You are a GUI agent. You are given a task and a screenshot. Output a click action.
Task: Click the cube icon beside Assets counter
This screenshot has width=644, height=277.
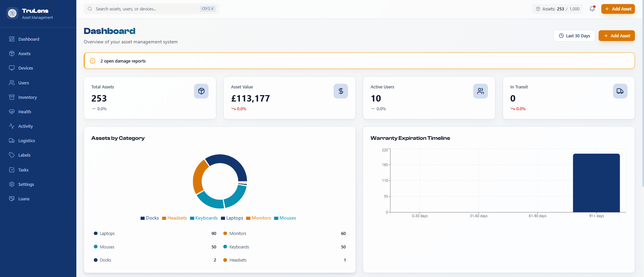538,9
